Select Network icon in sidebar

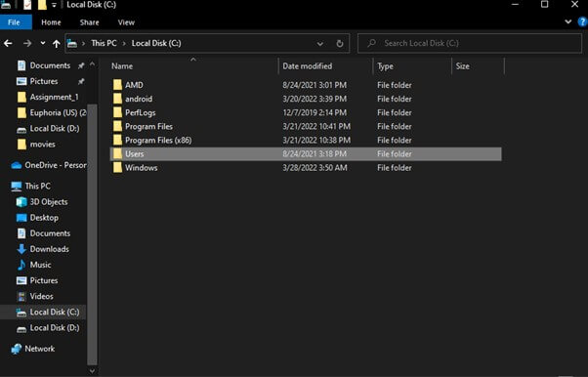pos(17,349)
